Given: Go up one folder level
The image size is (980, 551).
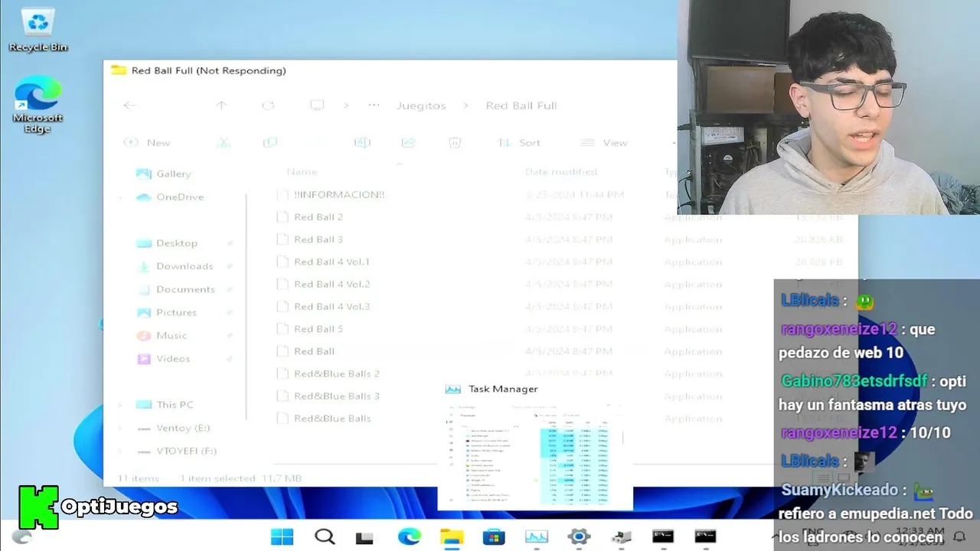Looking at the screenshot, I should point(221,106).
